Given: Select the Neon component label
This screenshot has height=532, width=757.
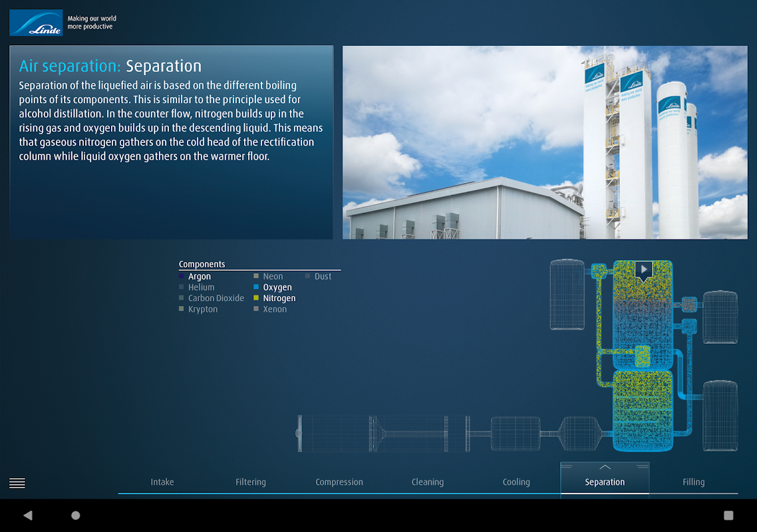Looking at the screenshot, I should [x=273, y=277].
